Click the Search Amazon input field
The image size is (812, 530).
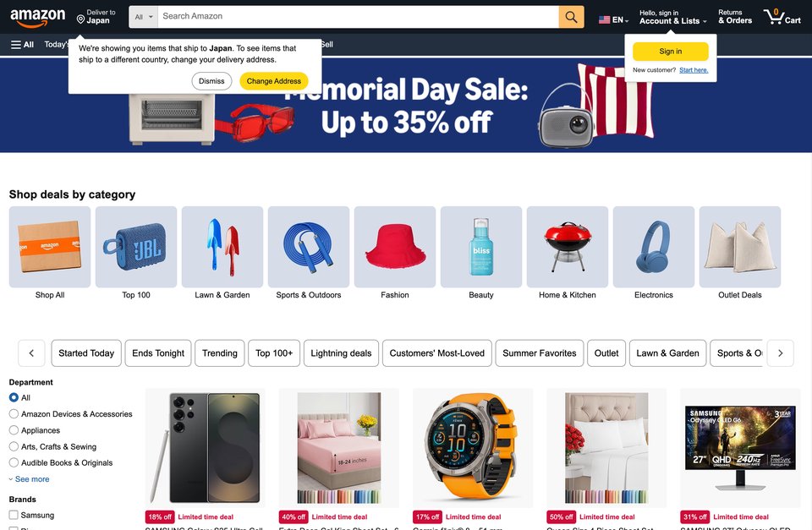(x=359, y=17)
